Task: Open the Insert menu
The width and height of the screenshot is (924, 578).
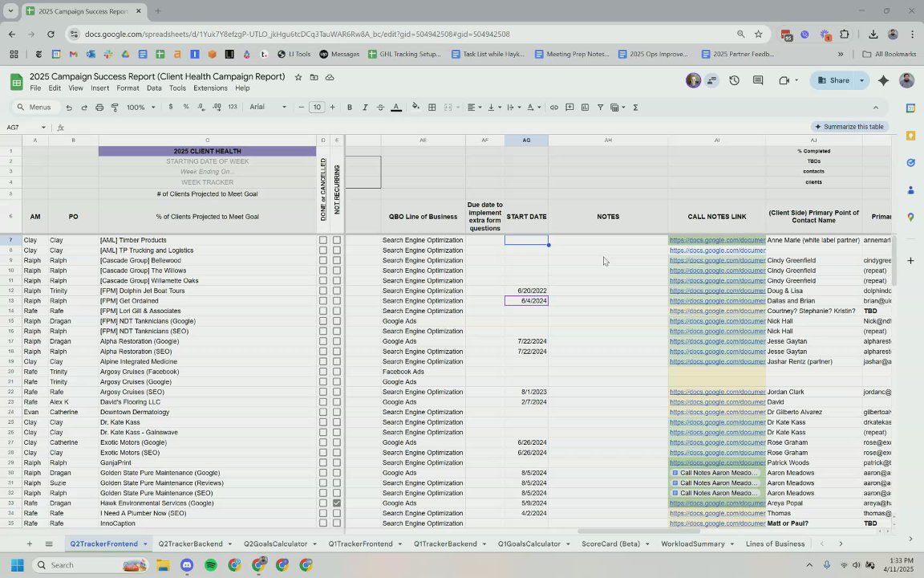Action: click(x=99, y=88)
